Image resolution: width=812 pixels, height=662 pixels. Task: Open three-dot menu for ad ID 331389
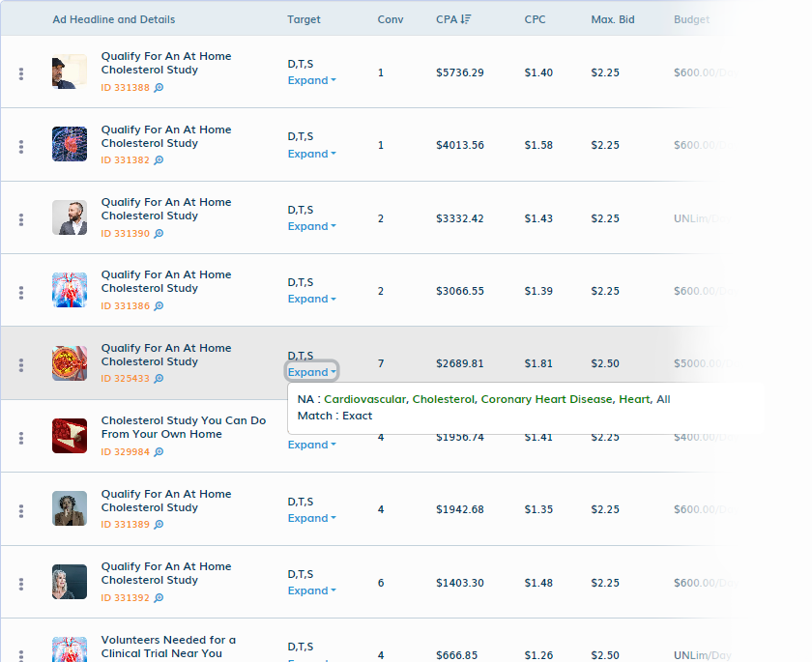pyautogui.click(x=21, y=511)
